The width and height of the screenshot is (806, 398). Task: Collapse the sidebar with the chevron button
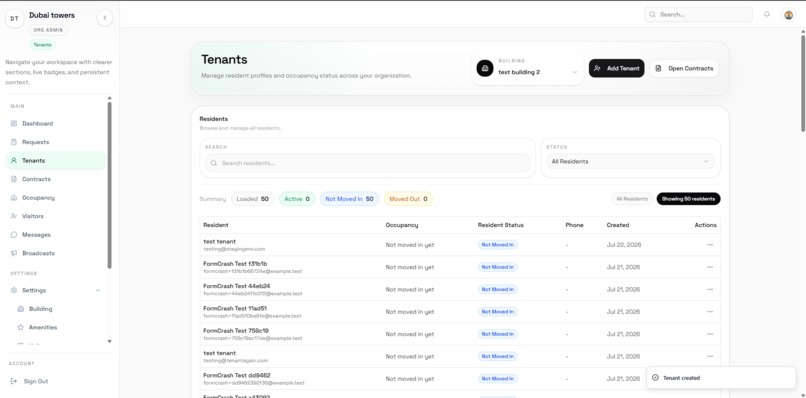pos(105,18)
